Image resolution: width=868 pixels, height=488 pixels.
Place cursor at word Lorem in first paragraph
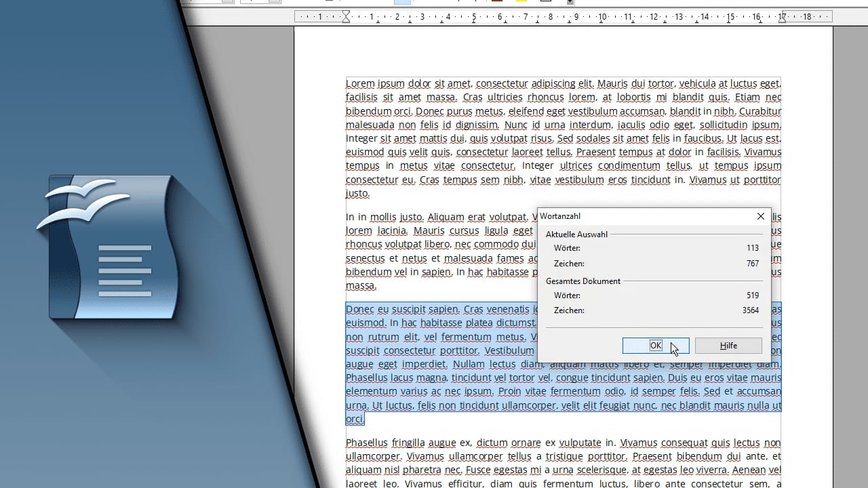tap(360, 83)
